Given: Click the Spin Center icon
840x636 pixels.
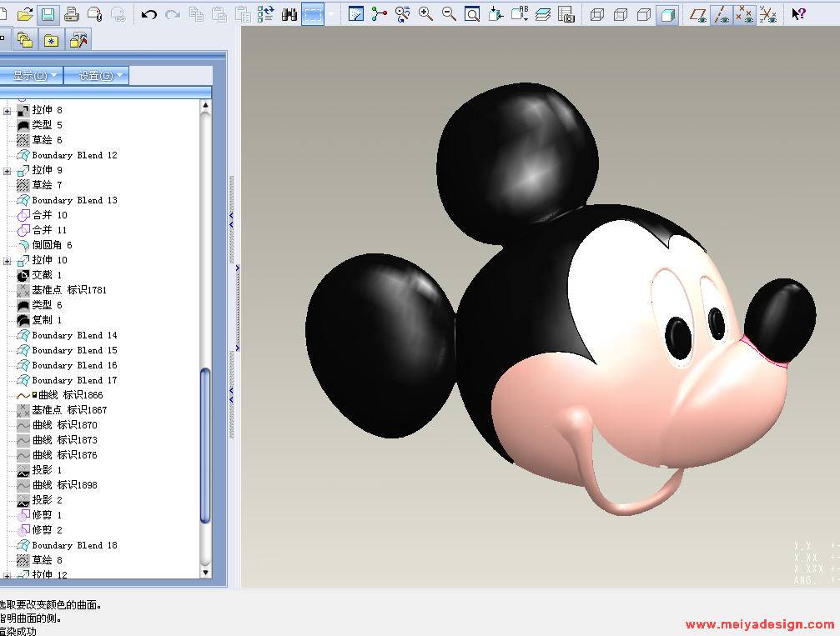Looking at the screenshot, I should click(x=380, y=14).
